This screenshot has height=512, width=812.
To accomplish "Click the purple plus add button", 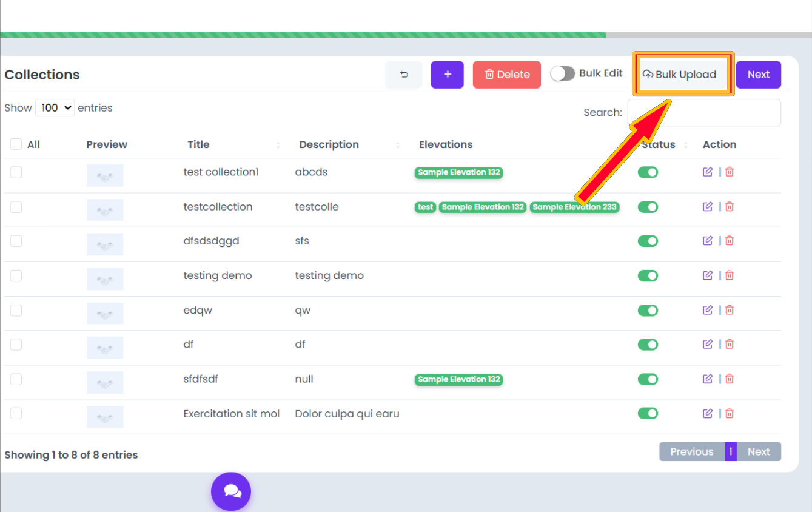I will 448,75.
